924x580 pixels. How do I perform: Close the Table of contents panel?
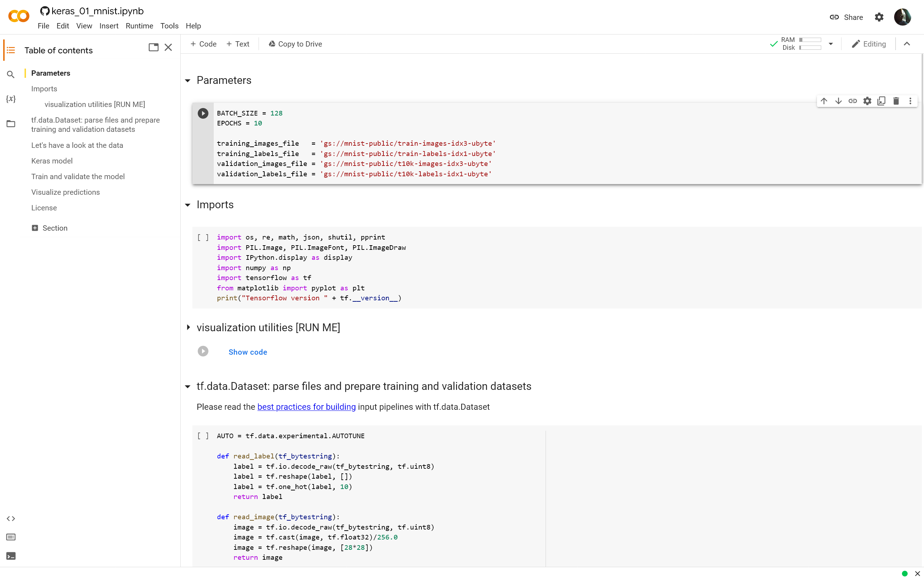coord(168,47)
